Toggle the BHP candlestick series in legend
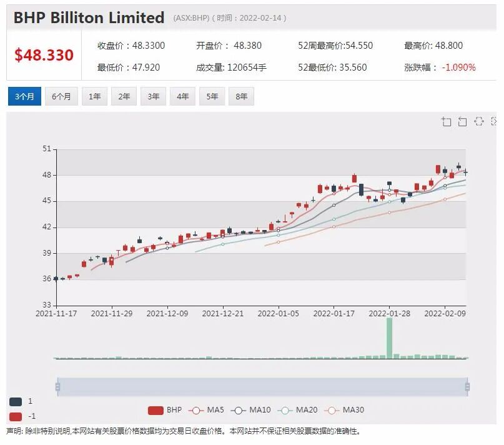The width and height of the screenshot is (504, 445). (x=165, y=410)
